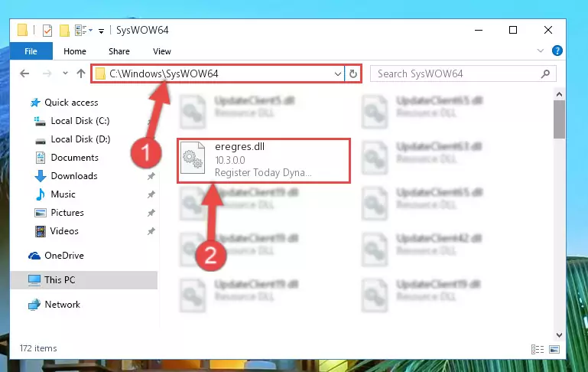The width and height of the screenshot is (588, 372).
Task: Open the Home ribbon tab
Action: pos(75,51)
